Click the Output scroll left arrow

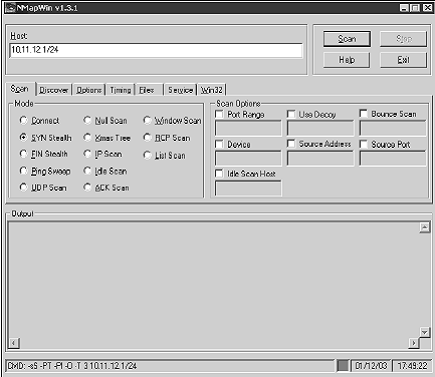coord(14,343)
